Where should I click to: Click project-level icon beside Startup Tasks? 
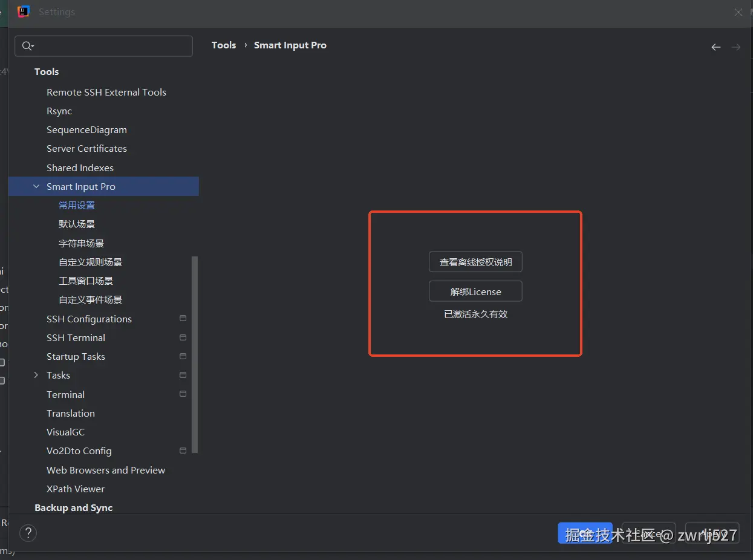click(183, 356)
